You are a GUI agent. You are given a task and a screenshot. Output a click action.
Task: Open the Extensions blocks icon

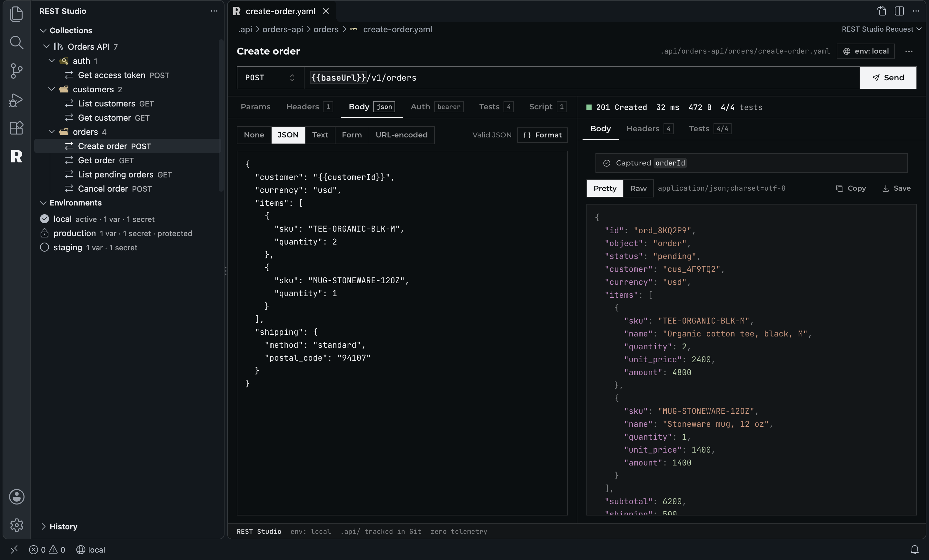tap(16, 128)
